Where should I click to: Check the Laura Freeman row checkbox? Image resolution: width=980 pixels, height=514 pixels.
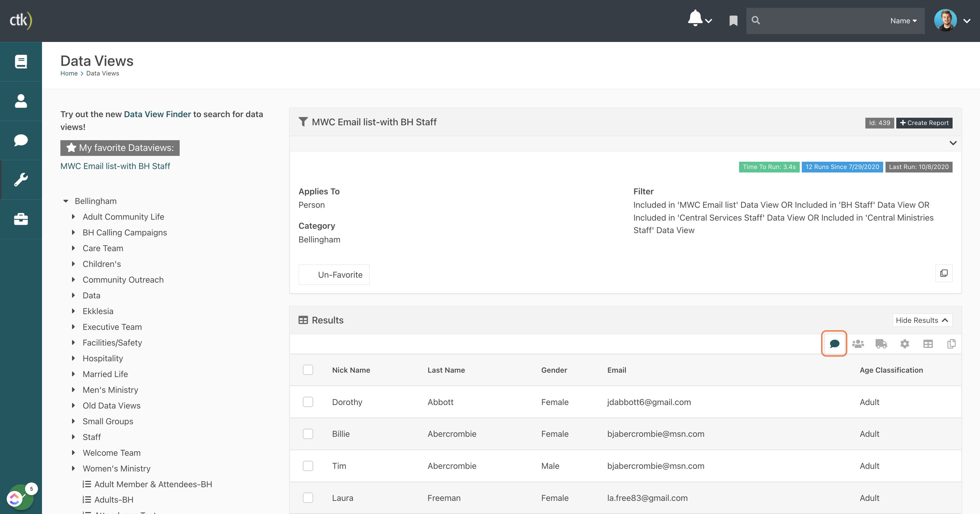click(x=308, y=498)
